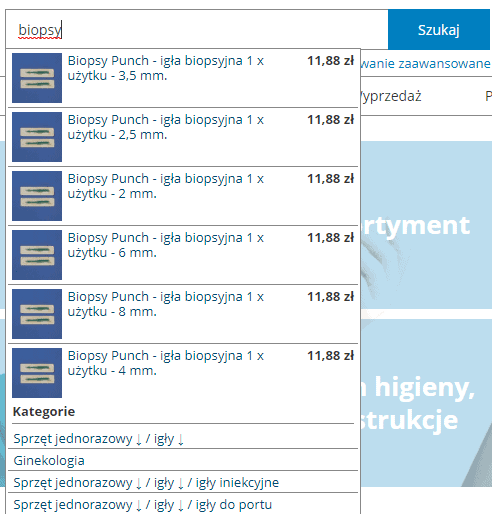Click the Kategorie heading

pos(44,411)
